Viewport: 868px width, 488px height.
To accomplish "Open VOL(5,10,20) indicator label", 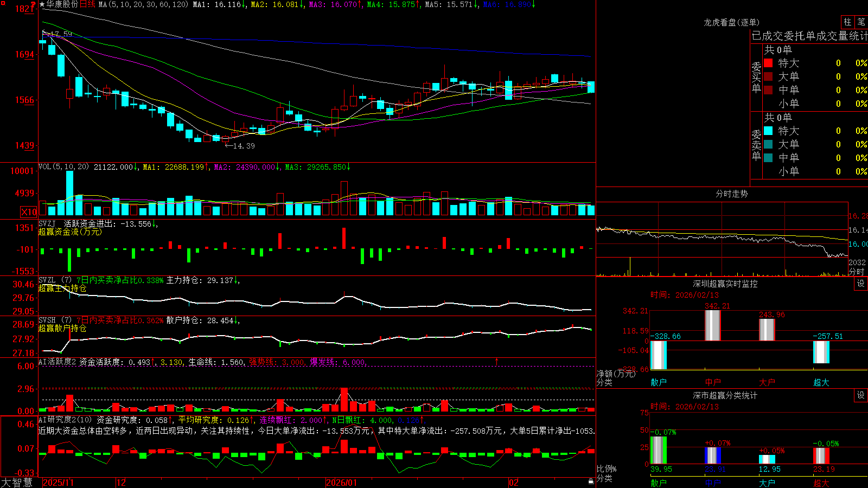I will coord(63,167).
